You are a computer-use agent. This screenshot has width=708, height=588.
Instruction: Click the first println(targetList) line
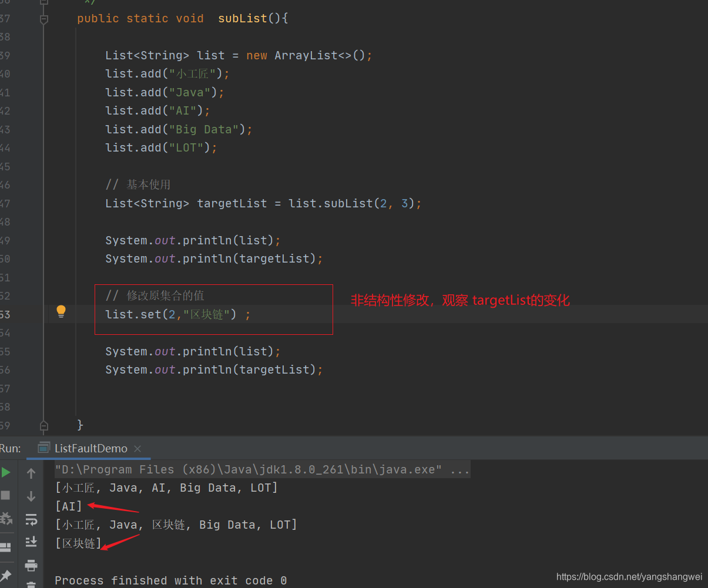[x=214, y=258]
